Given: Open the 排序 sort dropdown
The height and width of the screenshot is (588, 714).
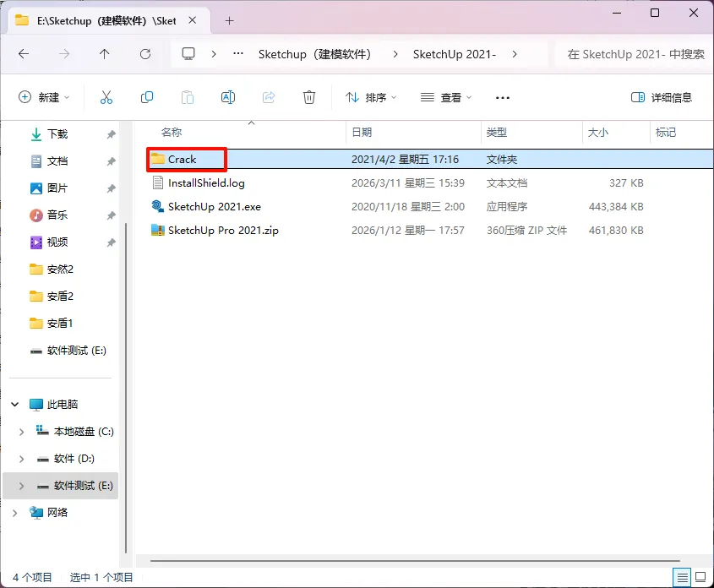Looking at the screenshot, I should pos(371,97).
